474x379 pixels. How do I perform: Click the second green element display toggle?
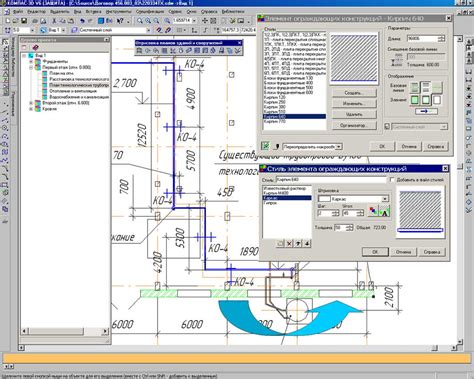(x=426, y=100)
